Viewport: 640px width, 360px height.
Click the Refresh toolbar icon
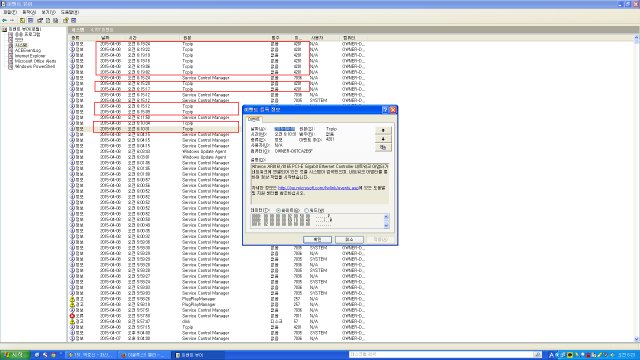(x=48, y=20)
